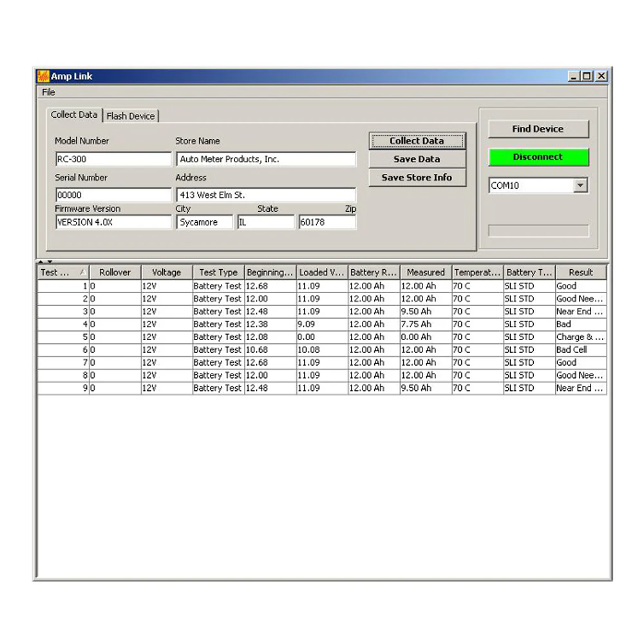Switch to the Flash Device tab

tap(130, 116)
